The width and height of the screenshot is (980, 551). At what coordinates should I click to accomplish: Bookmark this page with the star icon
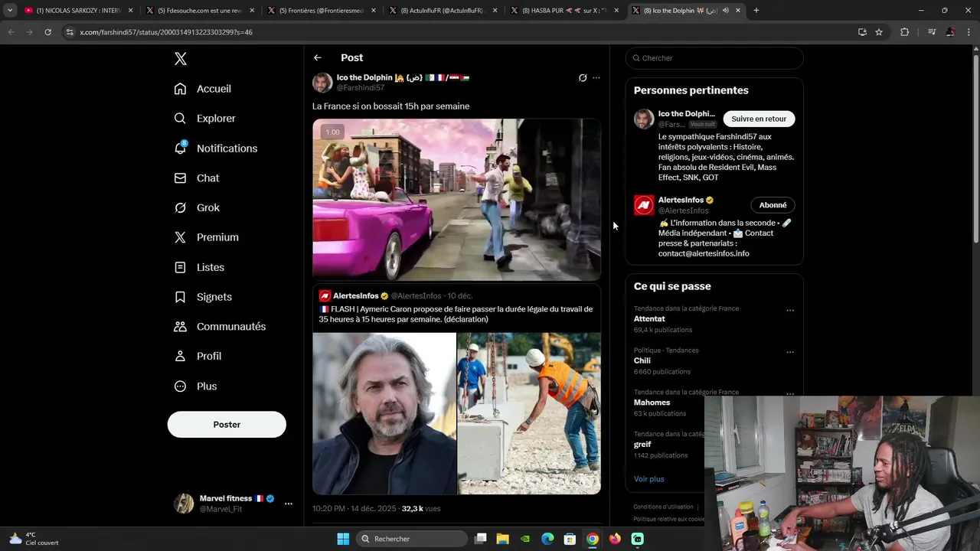click(879, 32)
